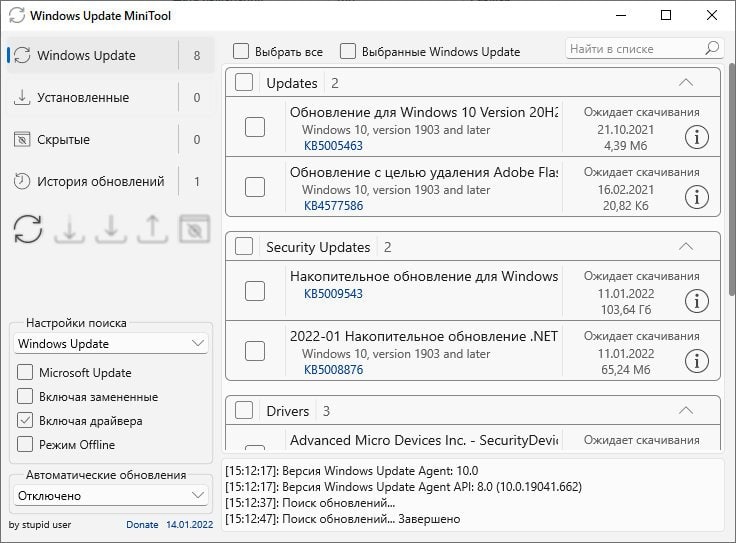Image resolution: width=736 pixels, height=543 pixels.
Task: Open the automatic updates Отключено dropdown
Action: tap(111, 496)
